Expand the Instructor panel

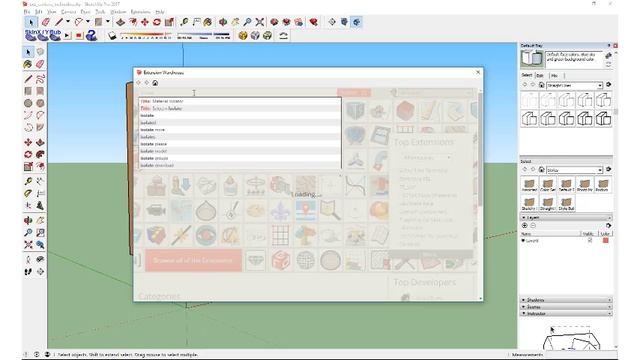click(x=566, y=314)
